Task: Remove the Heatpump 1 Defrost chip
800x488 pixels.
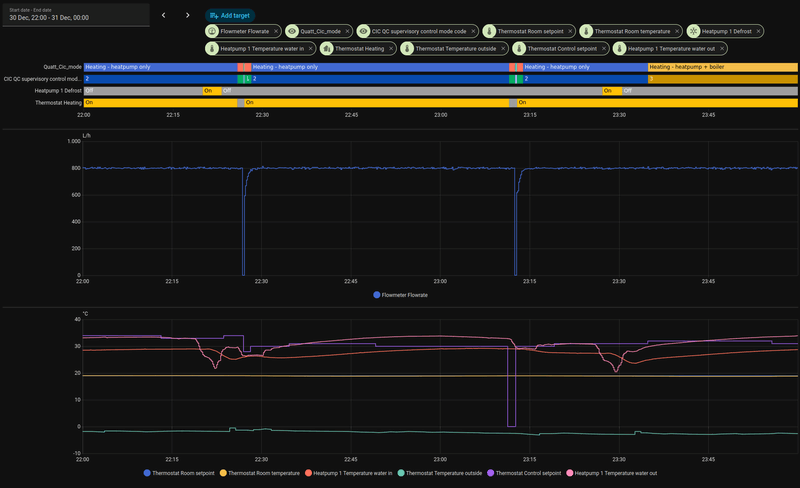Action: click(x=758, y=31)
